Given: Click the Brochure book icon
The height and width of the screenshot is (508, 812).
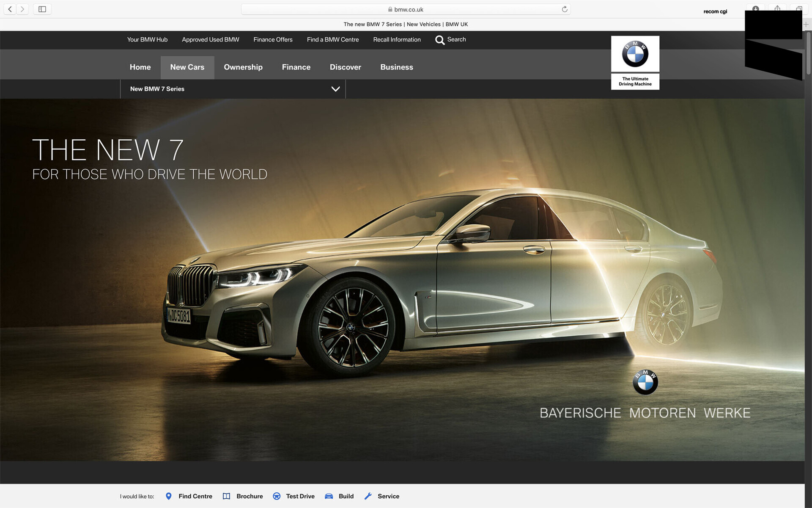Looking at the screenshot, I should (x=226, y=496).
